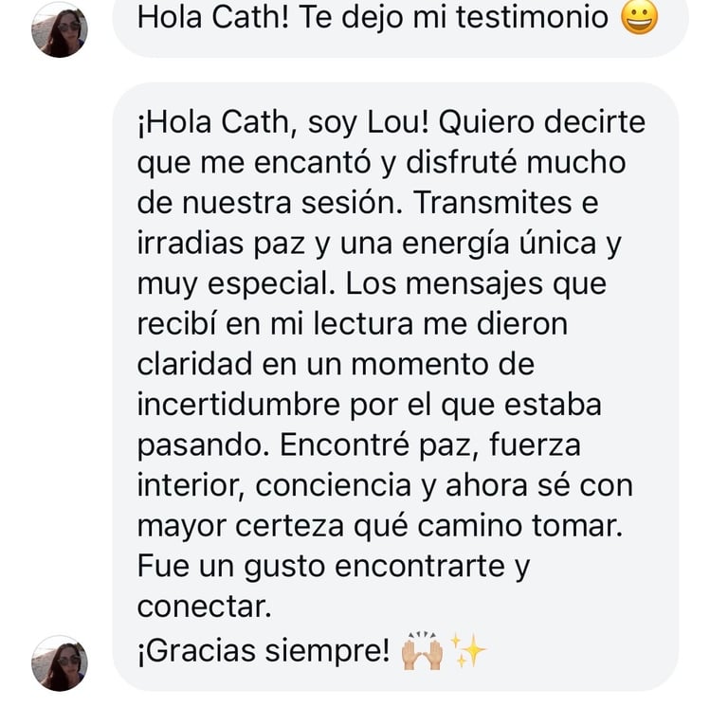
Task: Click the line 'que me encantó y disfruté mucho'
Action: pyautogui.click(x=381, y=163)
